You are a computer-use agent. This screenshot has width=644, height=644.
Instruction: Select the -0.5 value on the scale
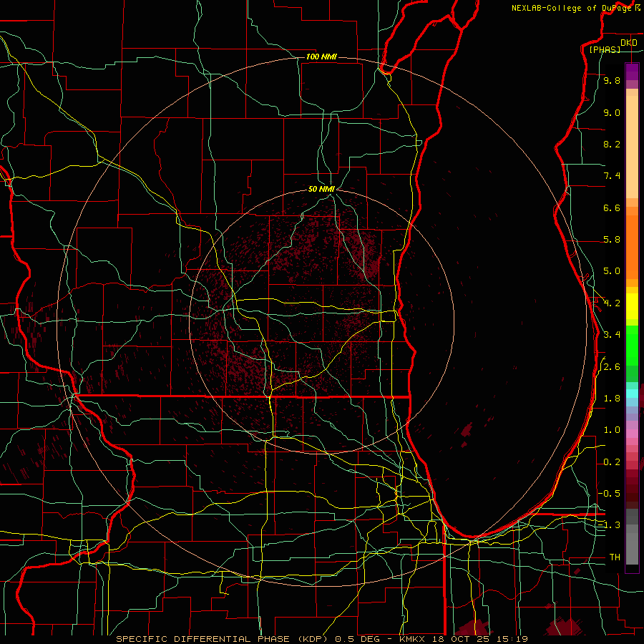point(610,494)
